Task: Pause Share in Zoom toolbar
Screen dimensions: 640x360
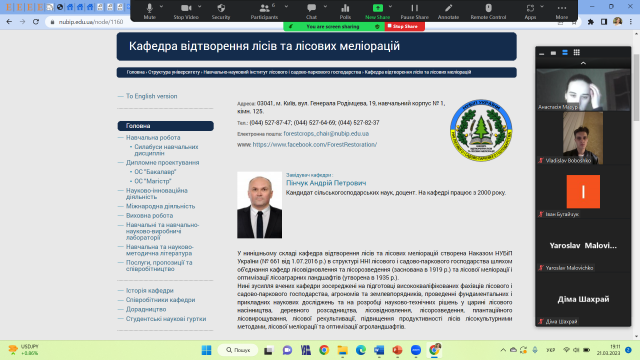Action: [x=414, y=11]
